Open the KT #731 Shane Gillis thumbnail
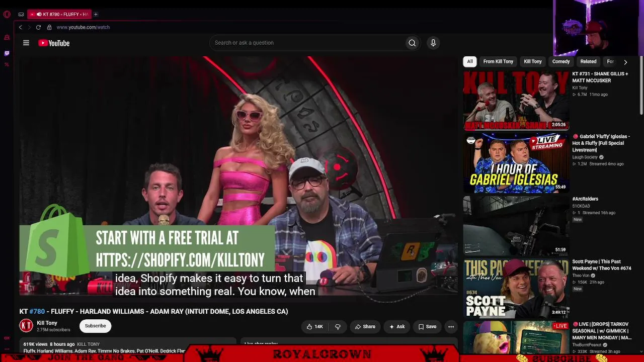This screenshot has height=362, width=644. tap(516, 101)
